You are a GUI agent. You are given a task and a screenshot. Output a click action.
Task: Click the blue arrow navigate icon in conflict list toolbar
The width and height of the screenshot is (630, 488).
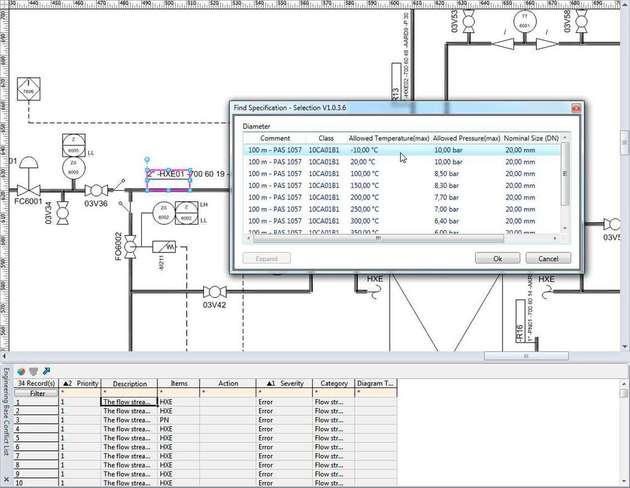[x=46, y=371]
